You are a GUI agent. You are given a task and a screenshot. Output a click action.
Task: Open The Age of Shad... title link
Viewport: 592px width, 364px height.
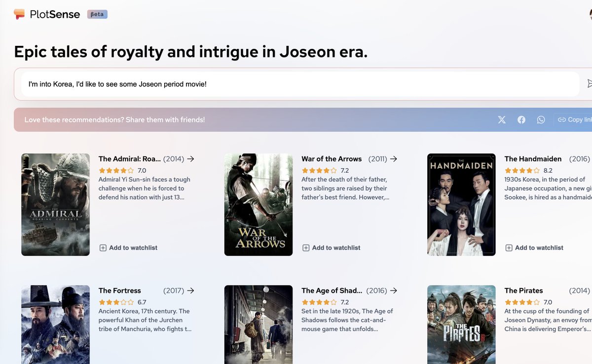(332, 291)
